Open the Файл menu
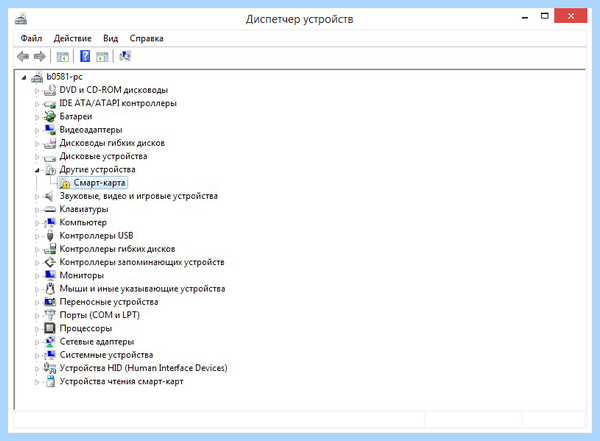The width and height of the screenshot is (600, 441). coord(31,38)
